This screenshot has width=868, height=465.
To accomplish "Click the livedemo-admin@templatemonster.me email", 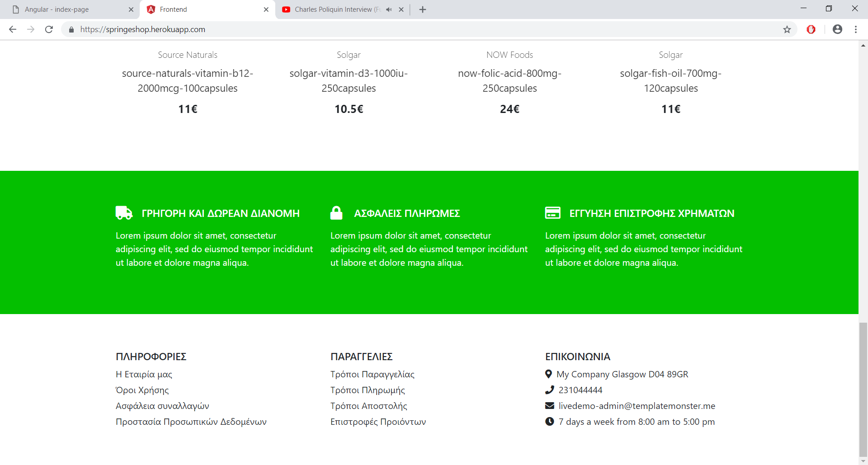I will point(637,406).
